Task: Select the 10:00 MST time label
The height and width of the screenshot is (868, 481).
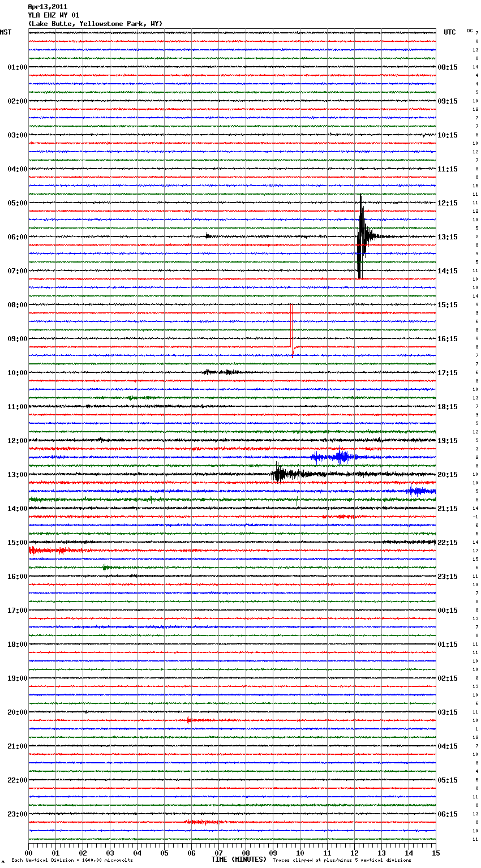Action: [18, 373]
